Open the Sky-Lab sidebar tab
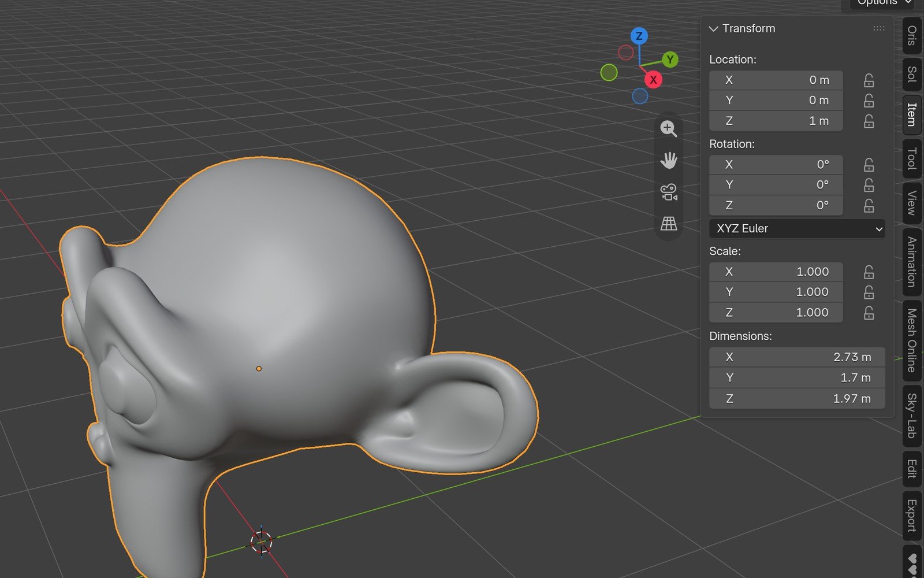 [911, 416]
